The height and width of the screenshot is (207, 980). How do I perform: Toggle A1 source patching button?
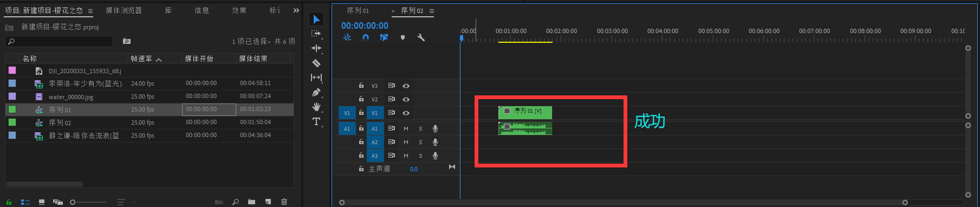click(347, 128)
